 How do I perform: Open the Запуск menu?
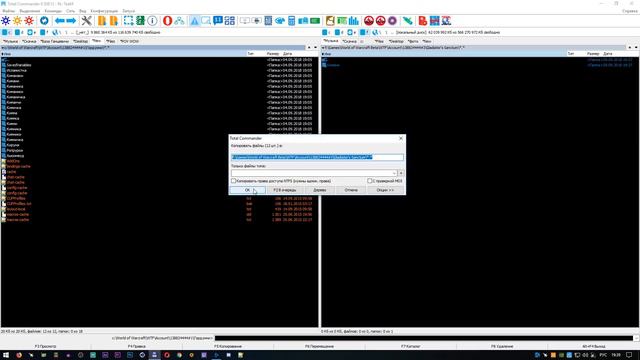pos(128,11)
